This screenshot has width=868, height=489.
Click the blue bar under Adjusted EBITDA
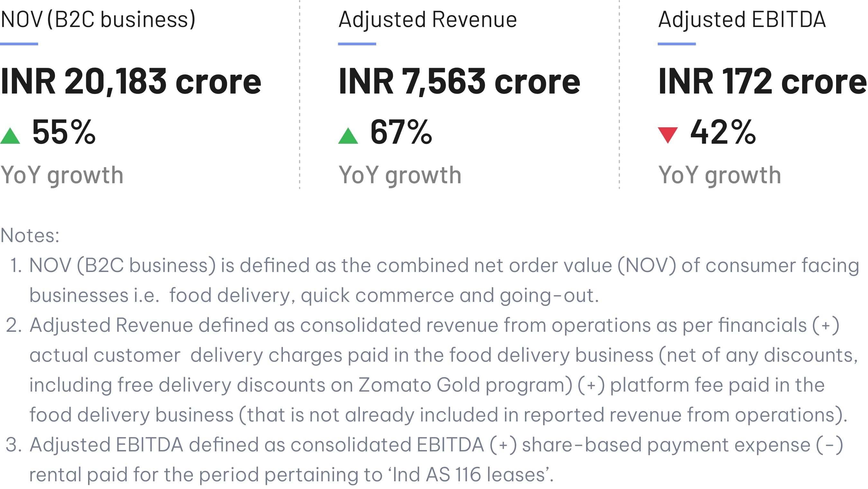(677, 44)
